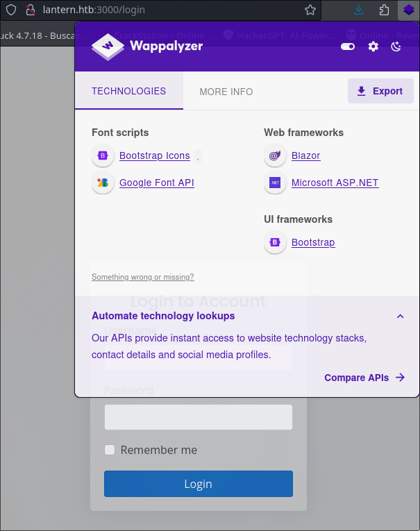Open the Microsoft ASP.NET link
The image size is (420, 531).
pos(335,183)
